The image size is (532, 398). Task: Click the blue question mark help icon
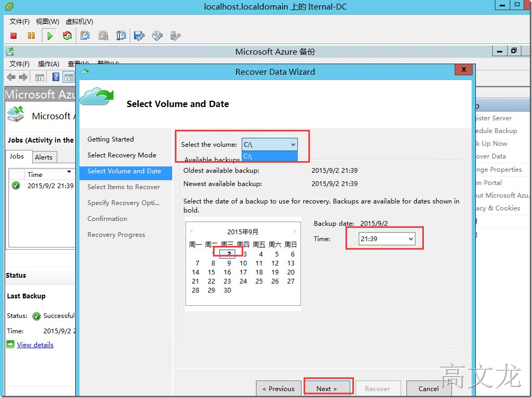coord(56,77)
